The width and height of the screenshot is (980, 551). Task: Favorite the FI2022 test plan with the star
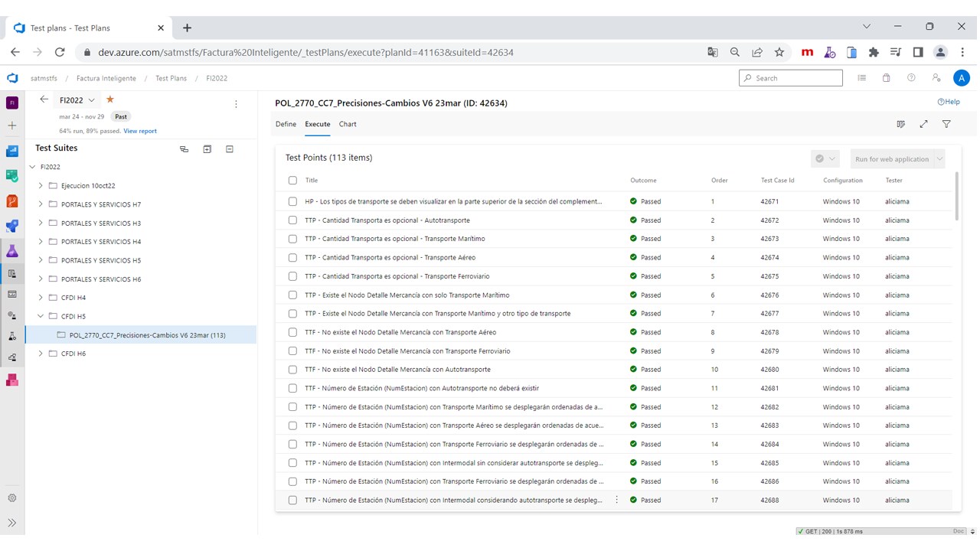click(110, 99)
